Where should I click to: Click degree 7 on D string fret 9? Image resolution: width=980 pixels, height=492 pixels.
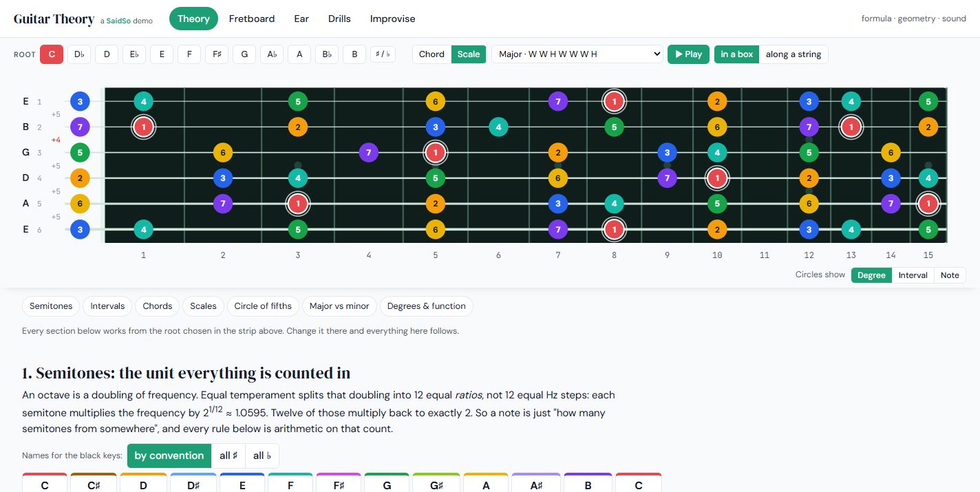667,178
